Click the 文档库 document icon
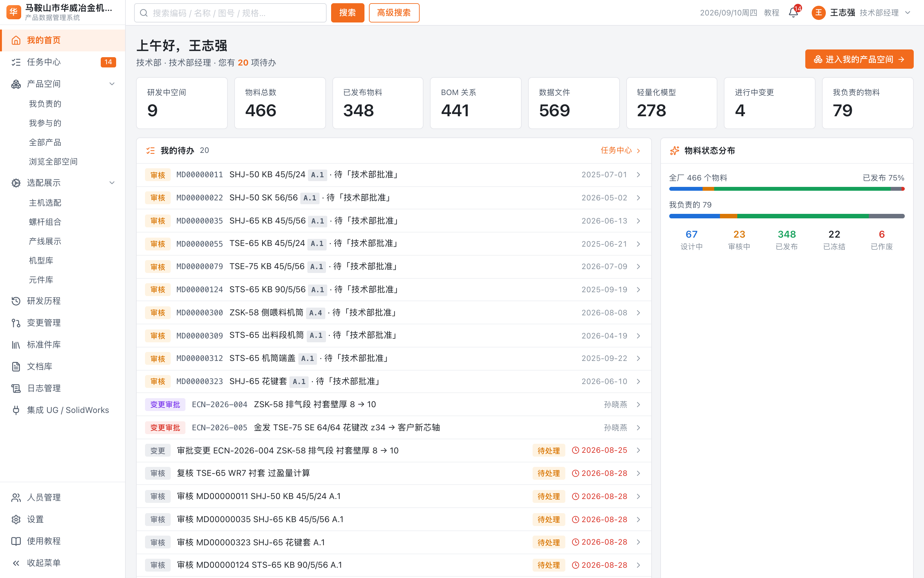 click(16, 366)
